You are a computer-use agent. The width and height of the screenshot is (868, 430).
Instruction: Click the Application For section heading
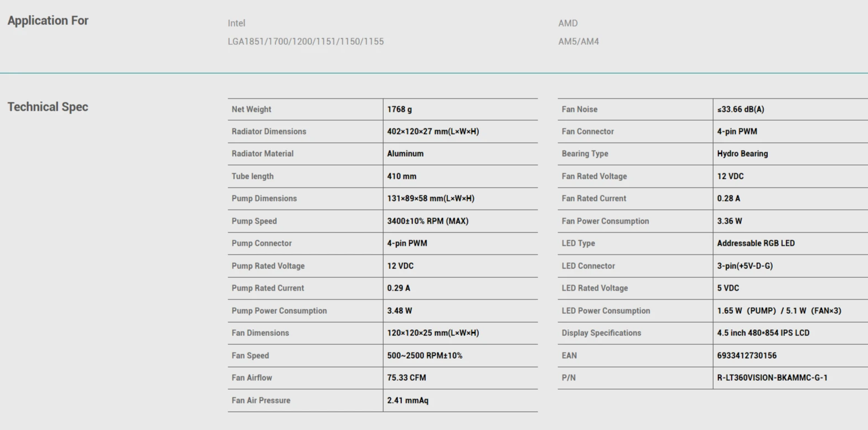48,21
